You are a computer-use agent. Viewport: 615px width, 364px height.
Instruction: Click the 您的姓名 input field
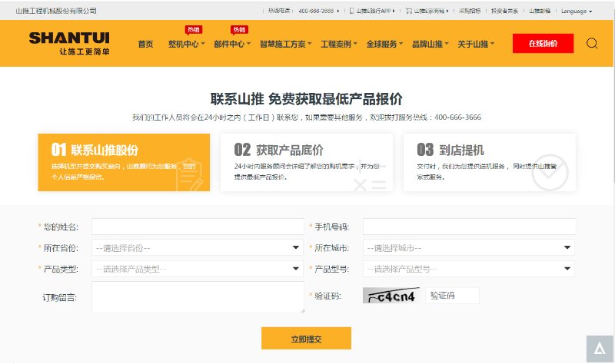click(198, 227)
